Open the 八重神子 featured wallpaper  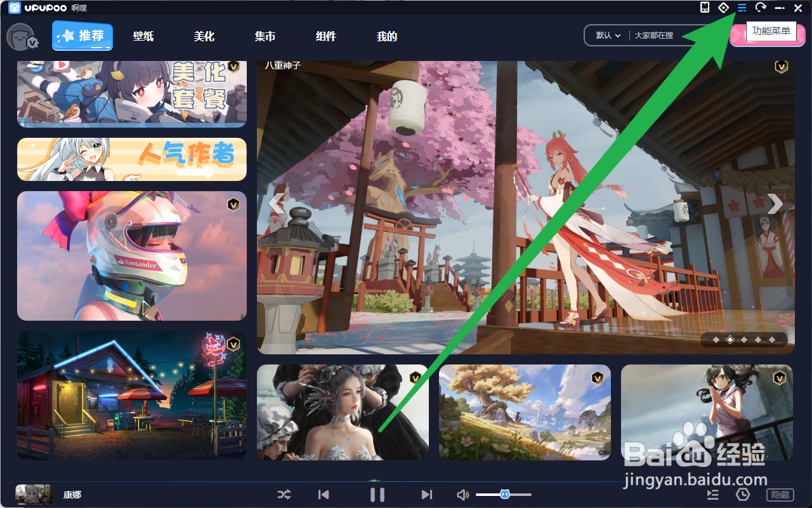tap(526, 207)
